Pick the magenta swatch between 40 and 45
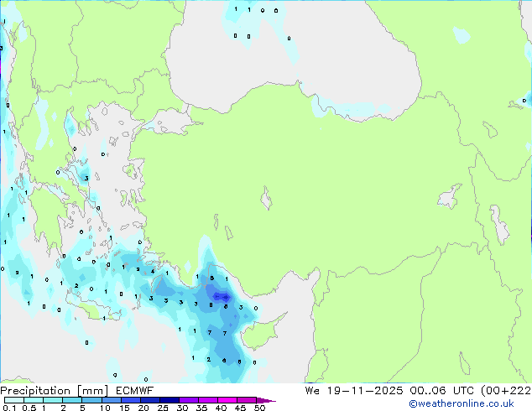This screenshot has width=532, height=411. pyautogui.click(x=227, y=400)
